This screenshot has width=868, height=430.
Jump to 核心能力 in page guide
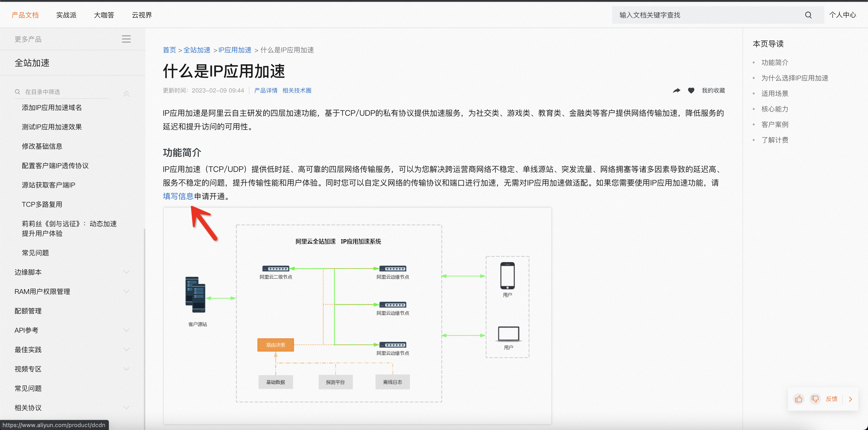775,109
